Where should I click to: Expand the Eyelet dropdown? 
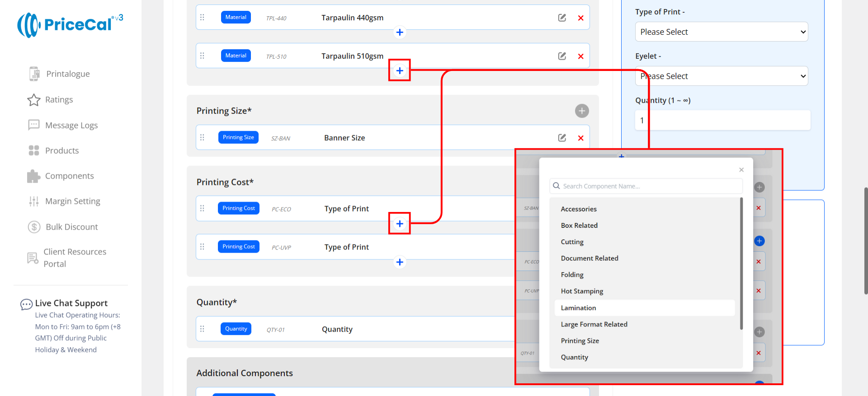coord(721,76)
